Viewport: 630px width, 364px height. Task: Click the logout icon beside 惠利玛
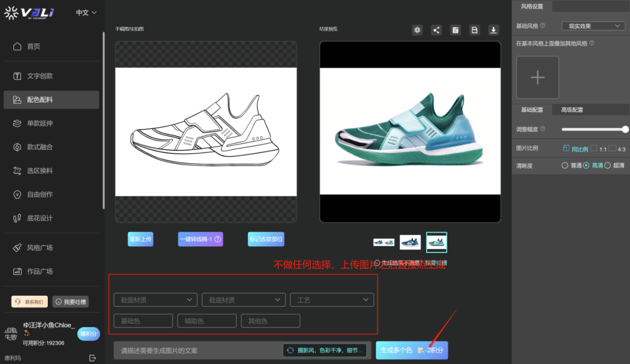click(92, 358)
